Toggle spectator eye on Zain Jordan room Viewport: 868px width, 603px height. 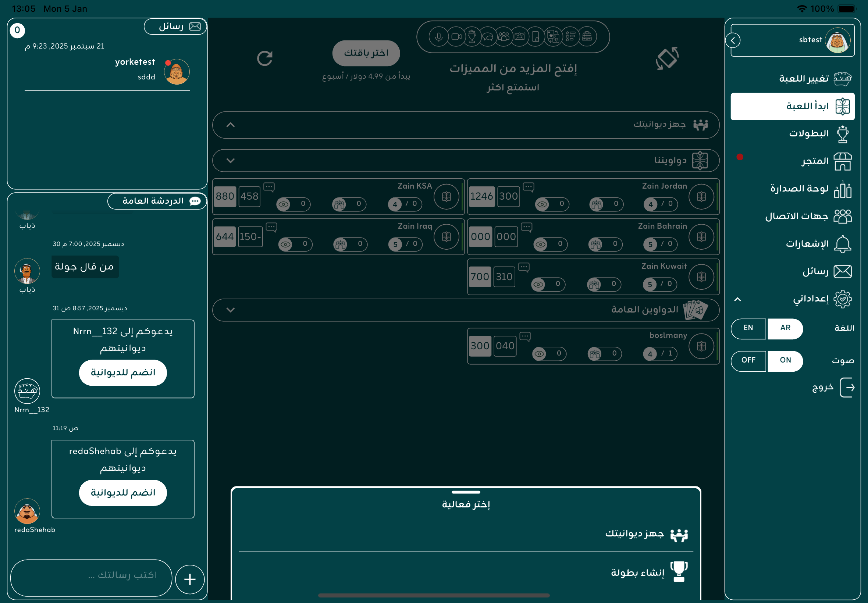(x=542, y=204)
